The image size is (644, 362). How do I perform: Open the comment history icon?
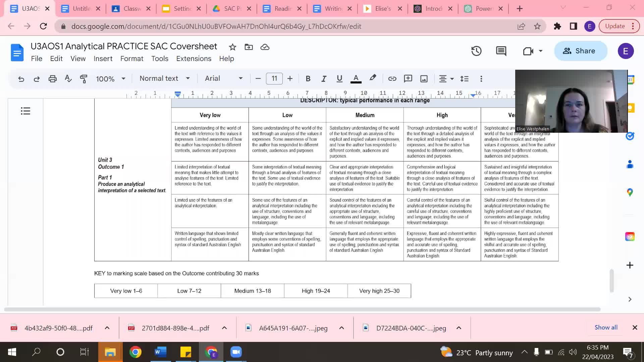tap(501, 51)
